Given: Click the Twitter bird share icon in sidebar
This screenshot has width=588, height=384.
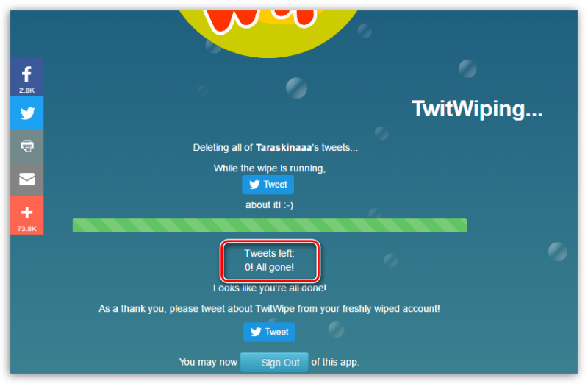Looking at the screenshot, I should (x=27, y=113).
